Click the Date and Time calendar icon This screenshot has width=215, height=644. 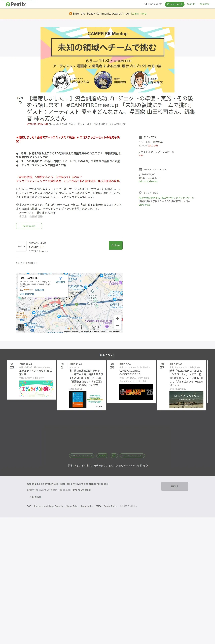click(140, 169)
